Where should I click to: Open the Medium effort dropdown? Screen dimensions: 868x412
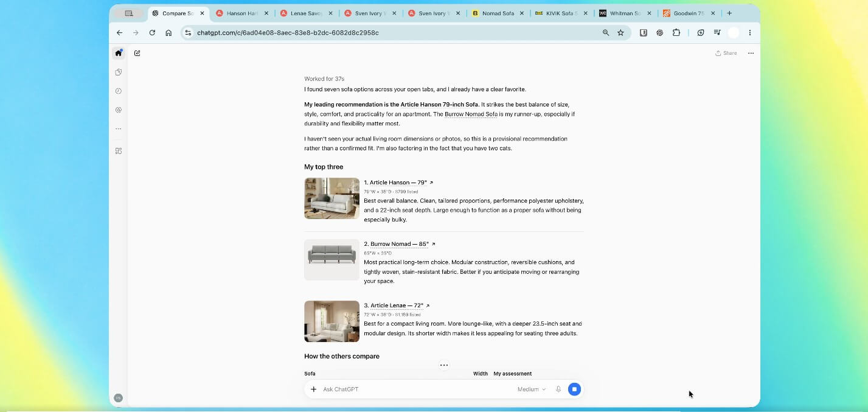pyautogui.click(x=532, y=389)
